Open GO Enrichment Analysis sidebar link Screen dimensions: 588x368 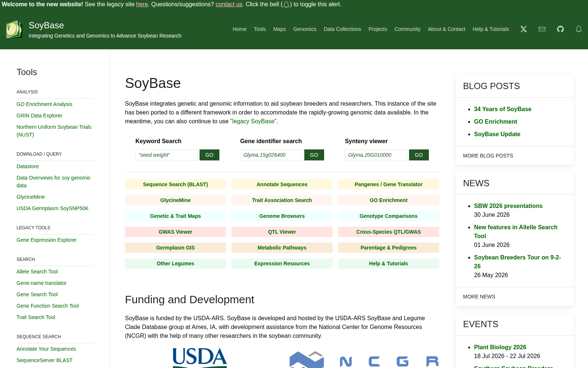point(44,104)
